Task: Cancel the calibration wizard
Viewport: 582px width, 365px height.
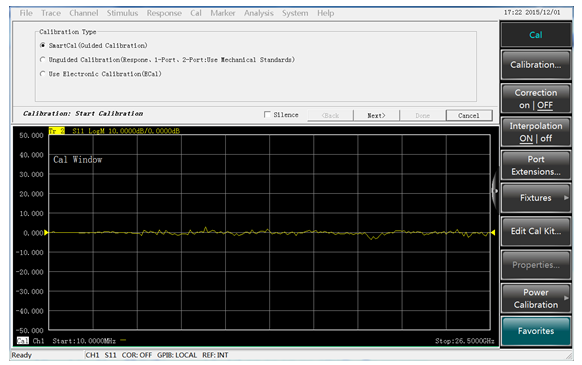Action: point(469,115)
